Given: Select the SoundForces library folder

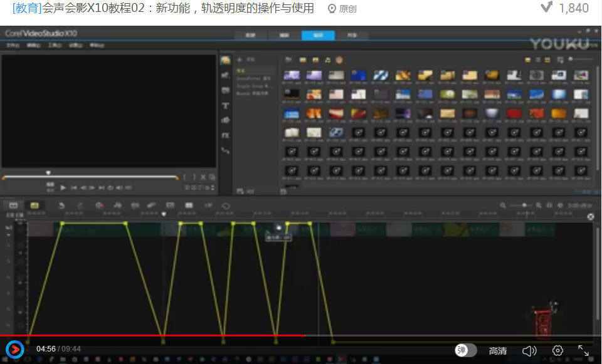Looking at the screenshot, I should click(x=253, y=78).
